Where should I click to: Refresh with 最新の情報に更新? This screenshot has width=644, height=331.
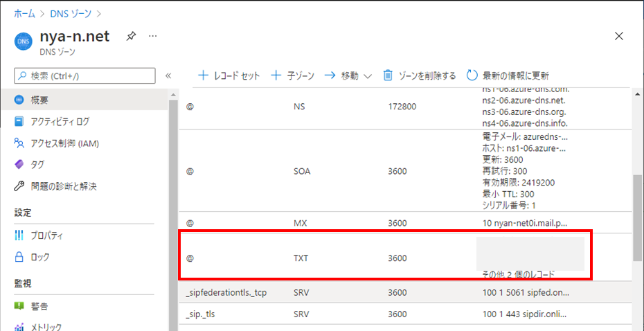coord(508,75)
